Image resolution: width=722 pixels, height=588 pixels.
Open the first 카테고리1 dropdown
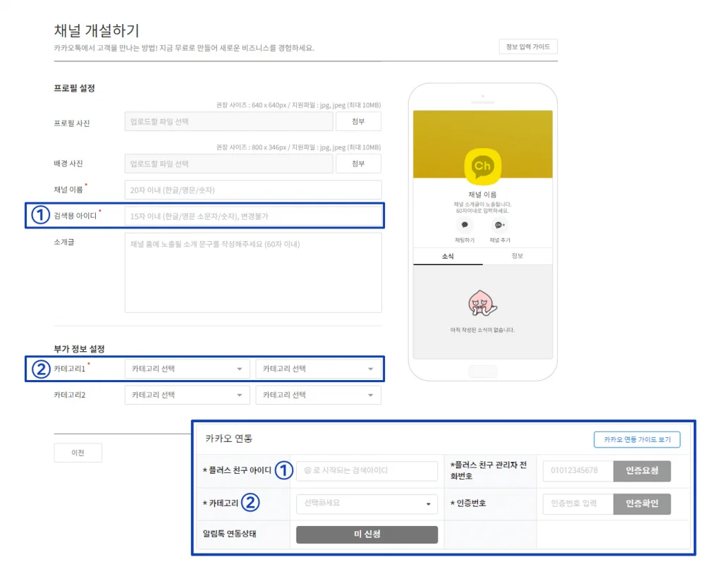coord(187,369)
